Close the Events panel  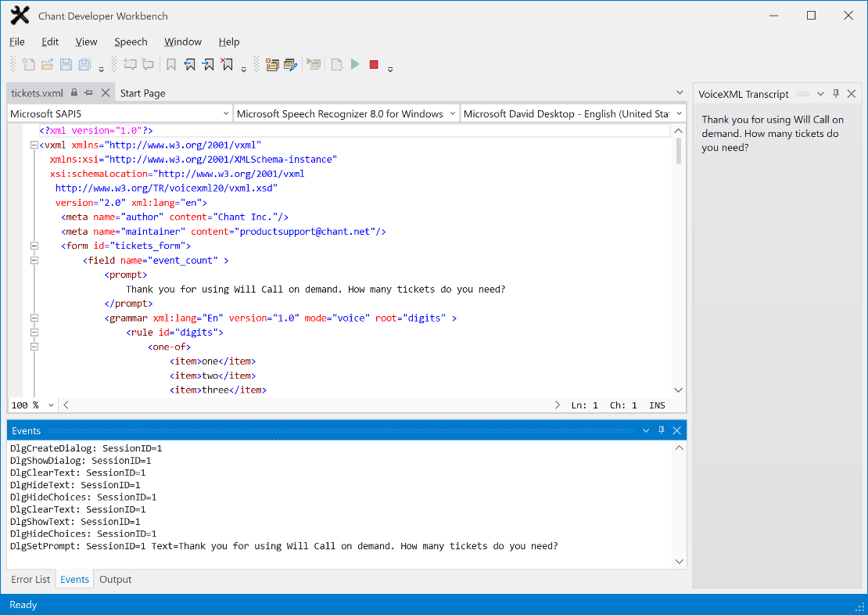(676, 430)
